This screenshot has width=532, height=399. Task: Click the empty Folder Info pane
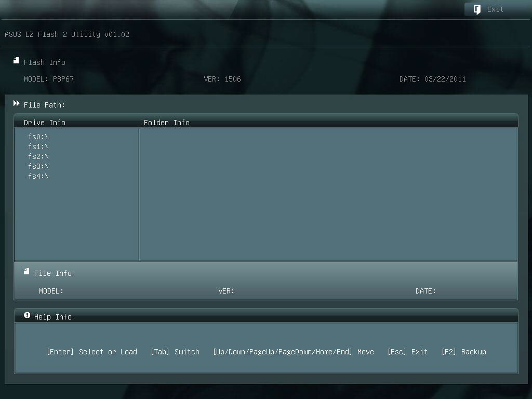click(328, 194)
